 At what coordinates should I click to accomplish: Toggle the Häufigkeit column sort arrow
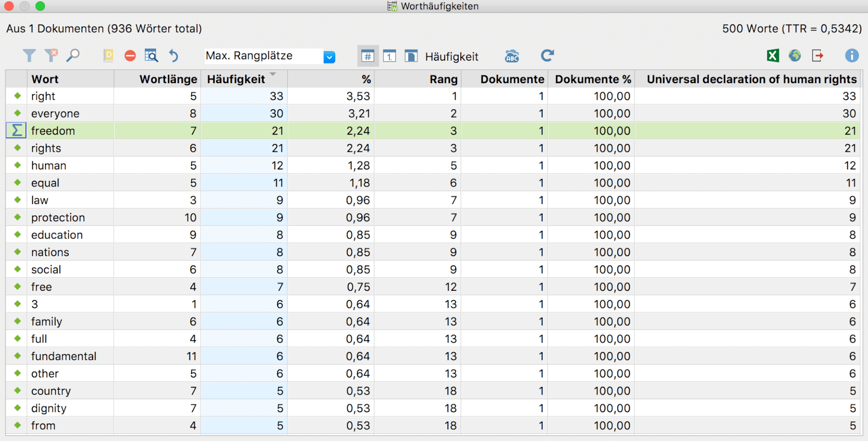click(x=273, y=74)
